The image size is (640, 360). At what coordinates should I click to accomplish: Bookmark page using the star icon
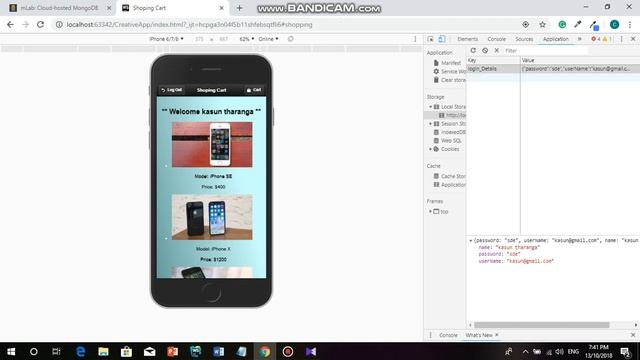click(x=542, y=24)
